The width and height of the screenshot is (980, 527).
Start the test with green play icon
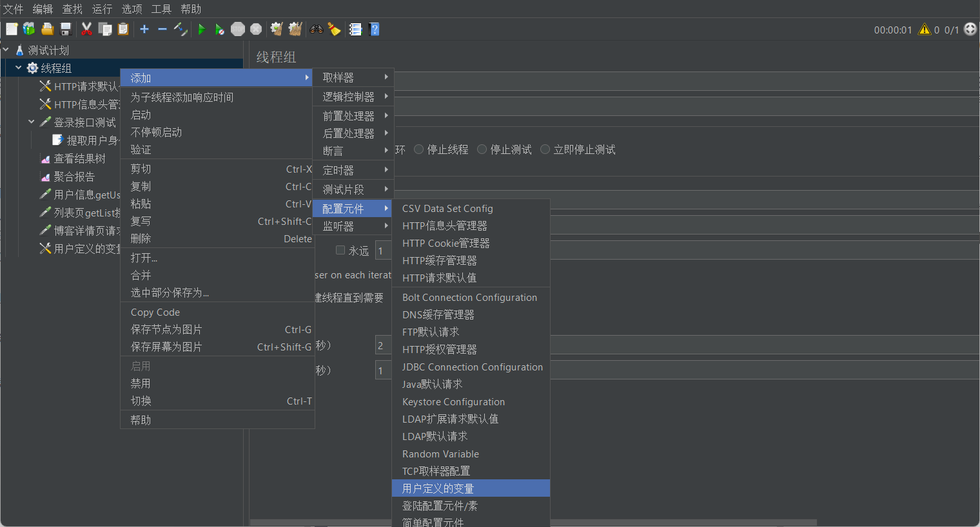coord(202,29)
